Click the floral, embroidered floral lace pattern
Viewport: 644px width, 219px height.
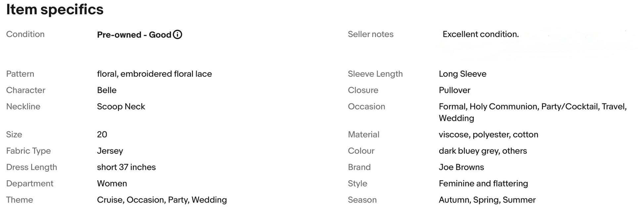click(154, 74)
